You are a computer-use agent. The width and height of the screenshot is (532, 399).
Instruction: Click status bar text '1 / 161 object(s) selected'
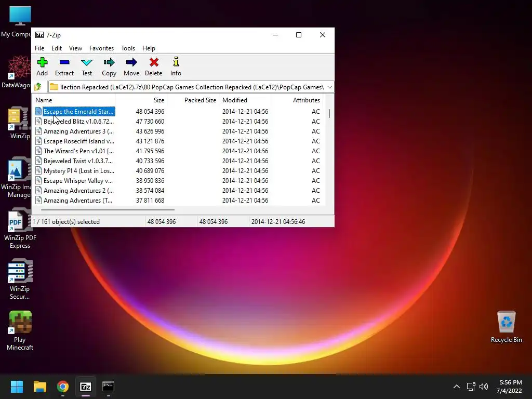pyautogui.click(x=66, y=221)
